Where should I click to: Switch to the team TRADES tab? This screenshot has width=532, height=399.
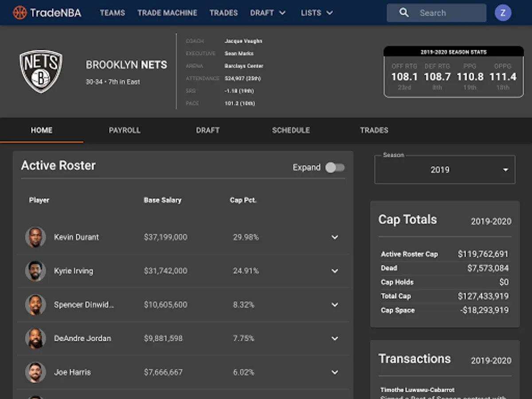(x=374, y=130)
